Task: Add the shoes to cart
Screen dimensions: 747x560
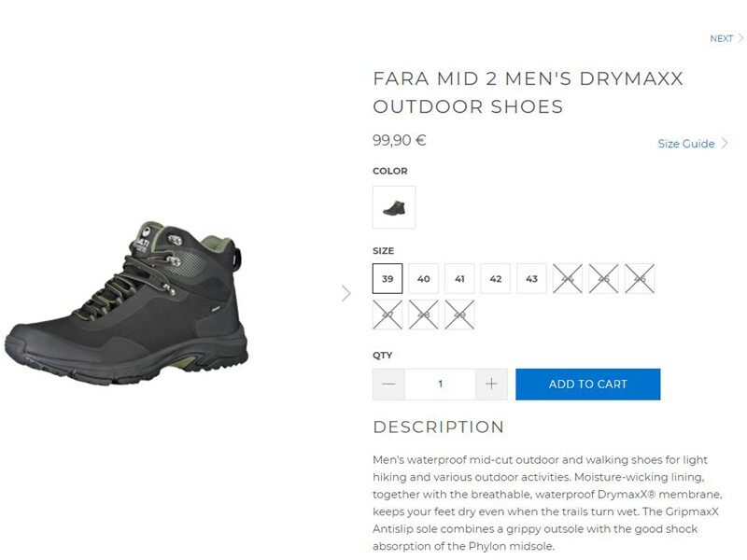Action: coord(587,385)
